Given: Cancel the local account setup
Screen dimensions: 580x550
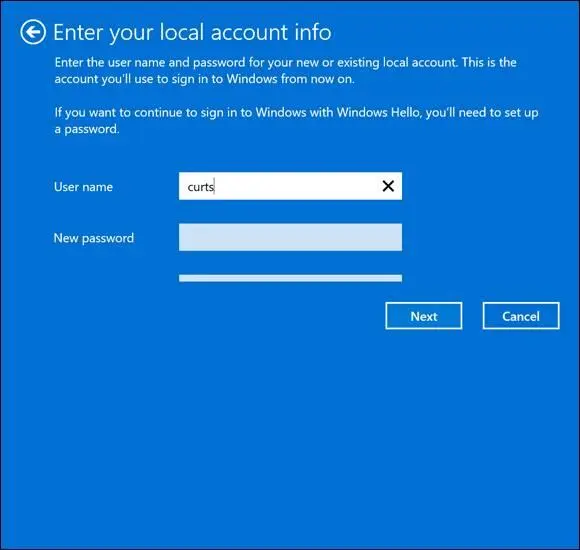Looking at the screenshot, I should [521, 316].
